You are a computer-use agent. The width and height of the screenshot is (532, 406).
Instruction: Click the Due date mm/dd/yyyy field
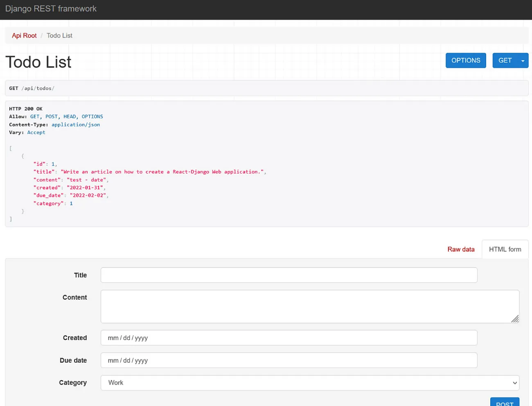point(289,360)
